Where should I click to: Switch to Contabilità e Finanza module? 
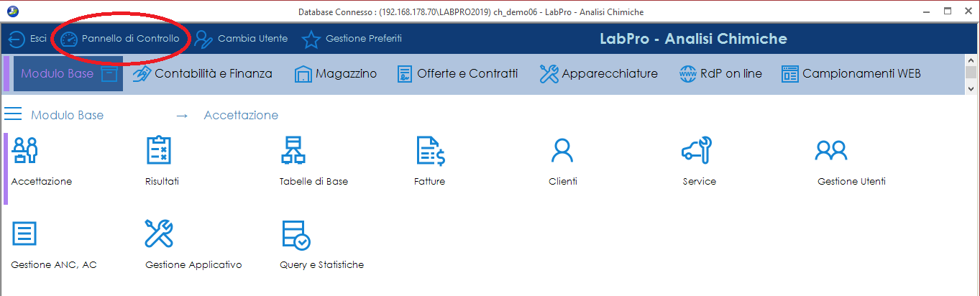point(203,73)
